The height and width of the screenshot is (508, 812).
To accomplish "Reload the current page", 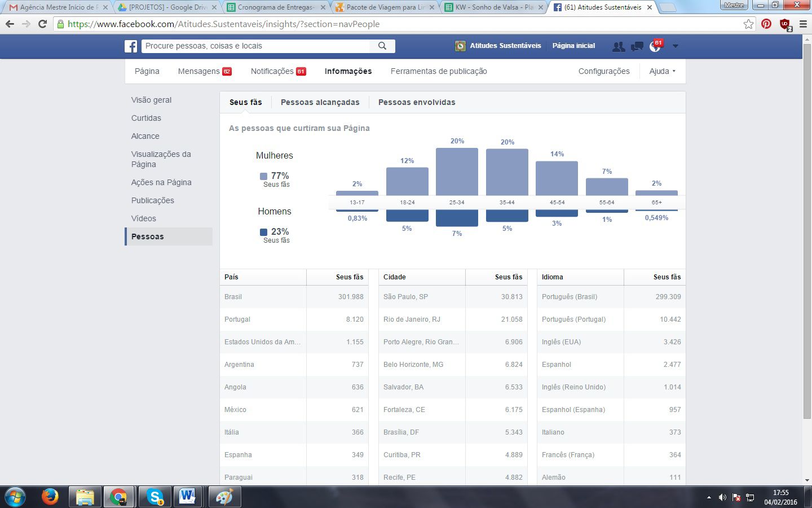I will pyautogui.click(x=42, y=24).
